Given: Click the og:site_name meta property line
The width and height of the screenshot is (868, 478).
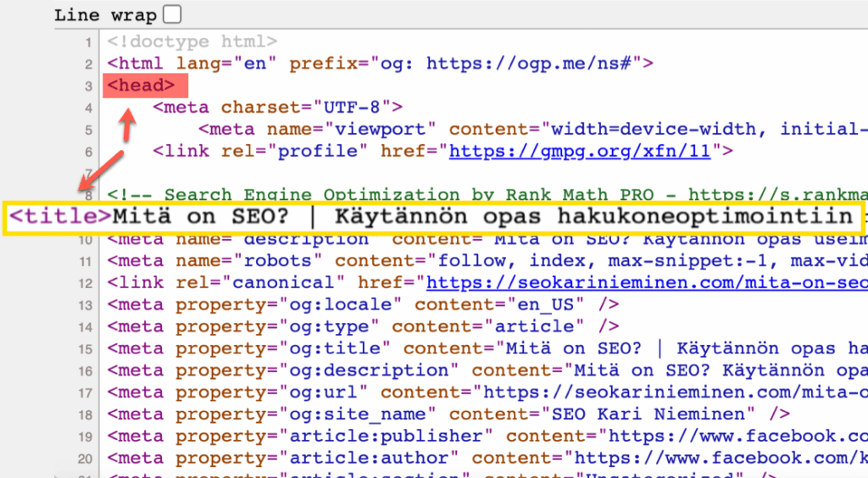Looking at the screenshot, I should coord(448,414).
